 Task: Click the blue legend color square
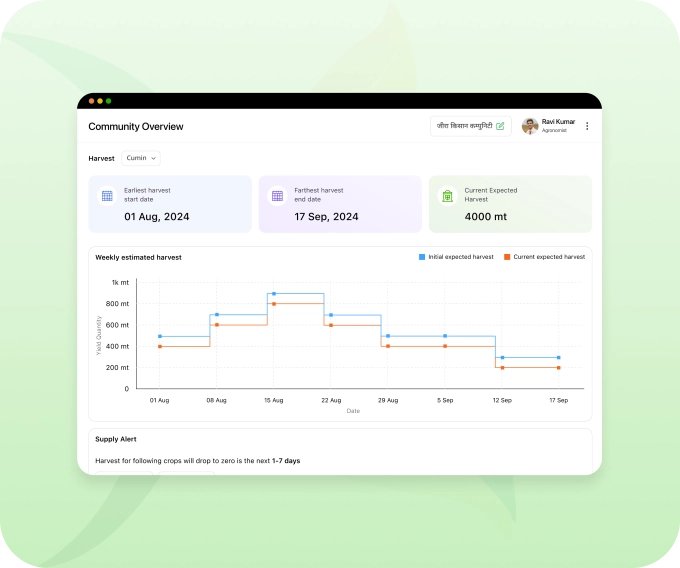pyautogui.click(x=422, y=257)
